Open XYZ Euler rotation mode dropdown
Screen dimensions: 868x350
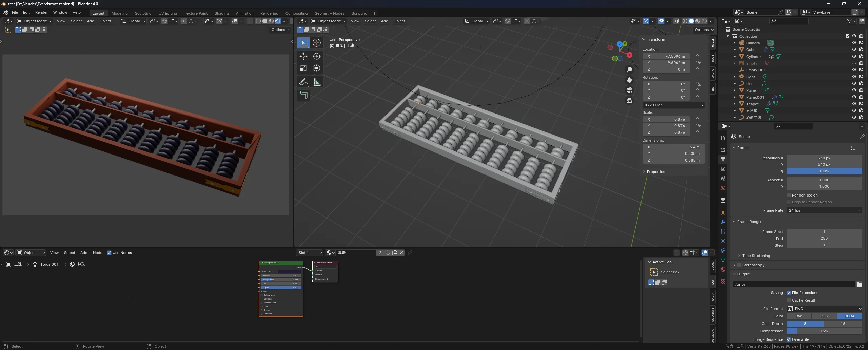(x=674, y=105)
